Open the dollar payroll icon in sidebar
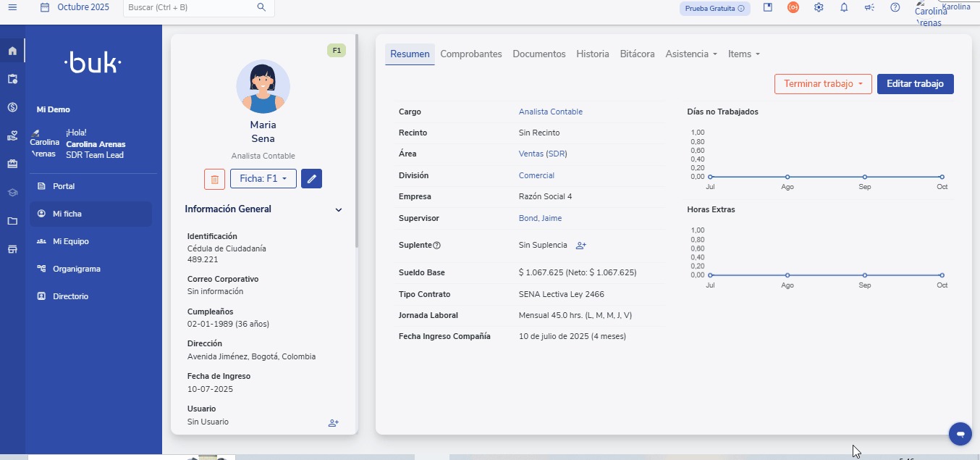This screenshot has width=980, height=460. pyautogui.click(x=12, y=107)
